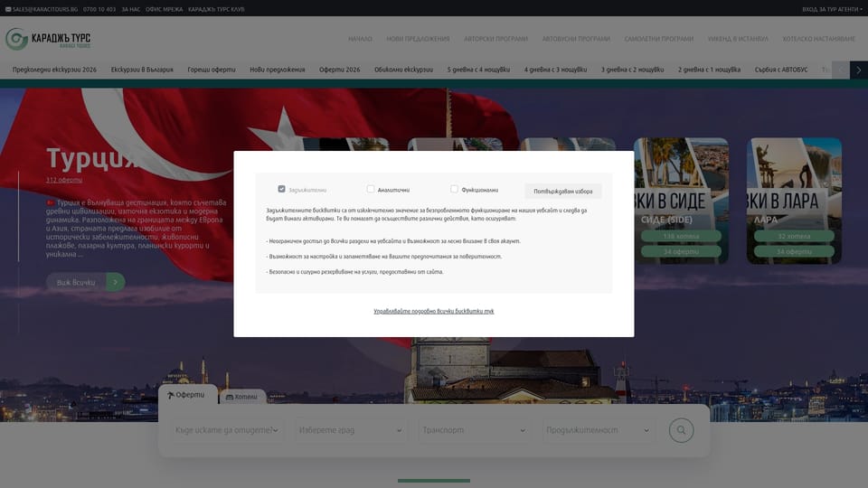Viewport: 868px width, 488px height.
Task: Open the НАЧАЛО menu item
Action: [x=360, y=39]
